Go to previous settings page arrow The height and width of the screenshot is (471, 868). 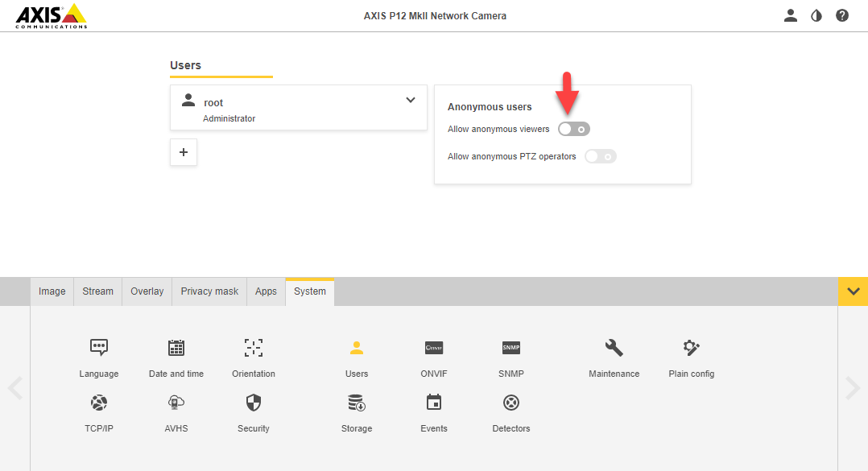[15, 388]
